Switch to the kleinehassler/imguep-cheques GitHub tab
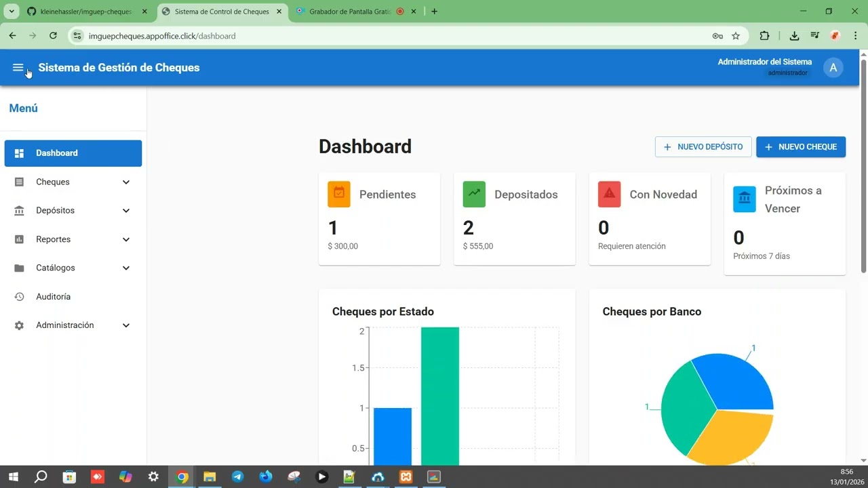868x488 pixels. coord(87,12)
